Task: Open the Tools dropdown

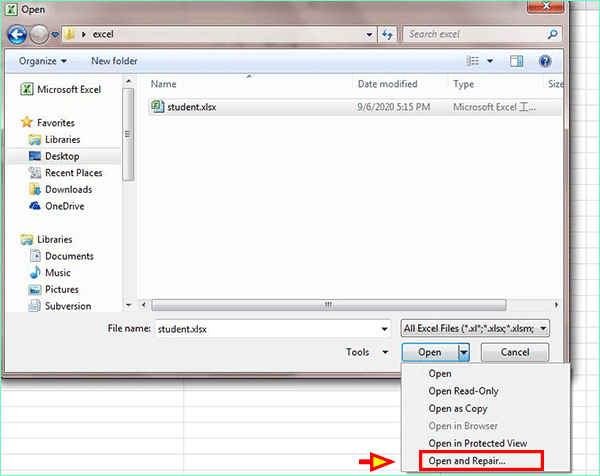Action: tap(367, 352)
